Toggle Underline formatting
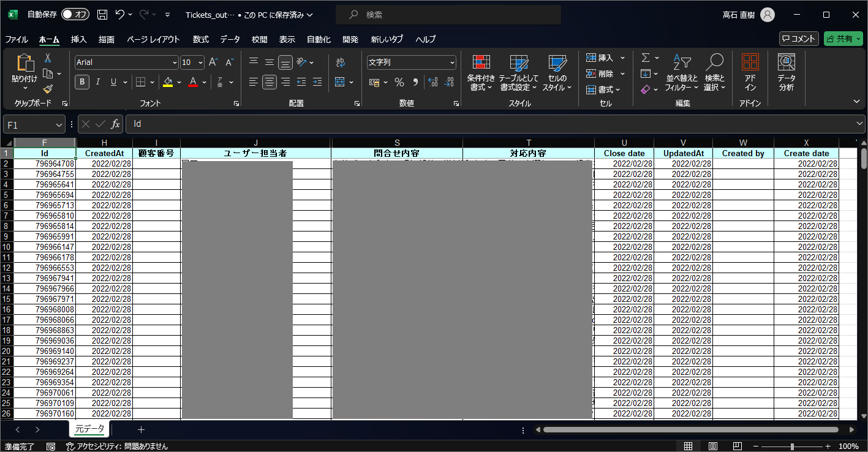 (113, 82)
